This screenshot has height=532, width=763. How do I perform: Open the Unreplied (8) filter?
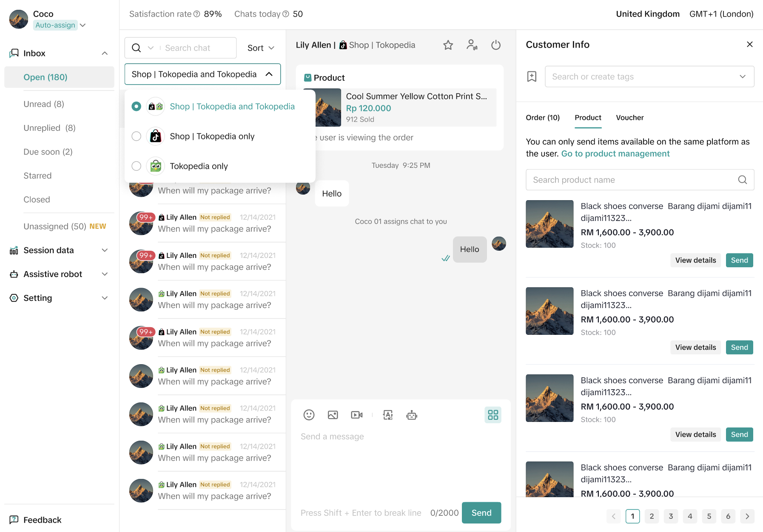pos(49,128)
